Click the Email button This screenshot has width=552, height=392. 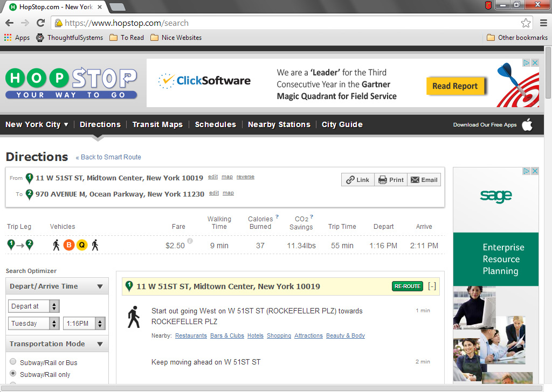click(424, 180)
